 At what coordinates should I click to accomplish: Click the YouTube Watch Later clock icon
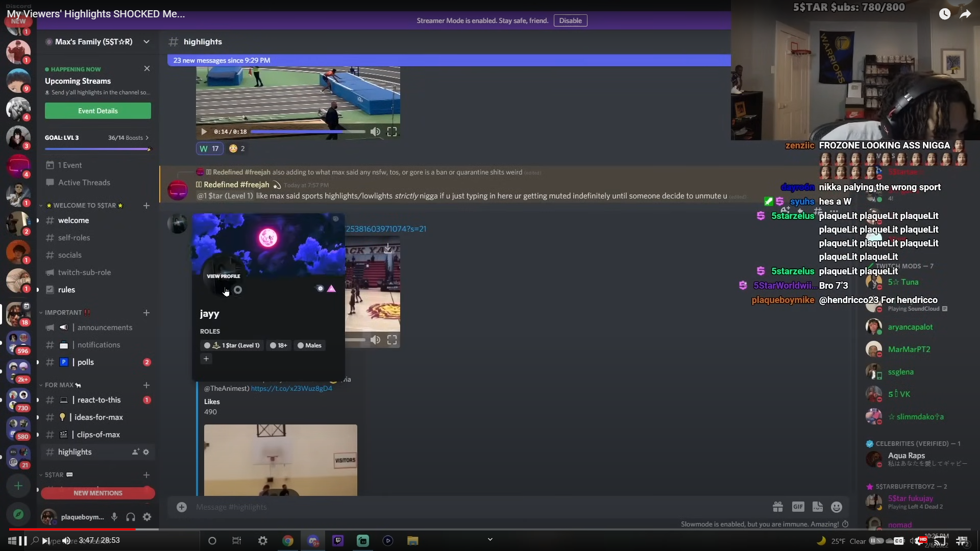[945, 14]
